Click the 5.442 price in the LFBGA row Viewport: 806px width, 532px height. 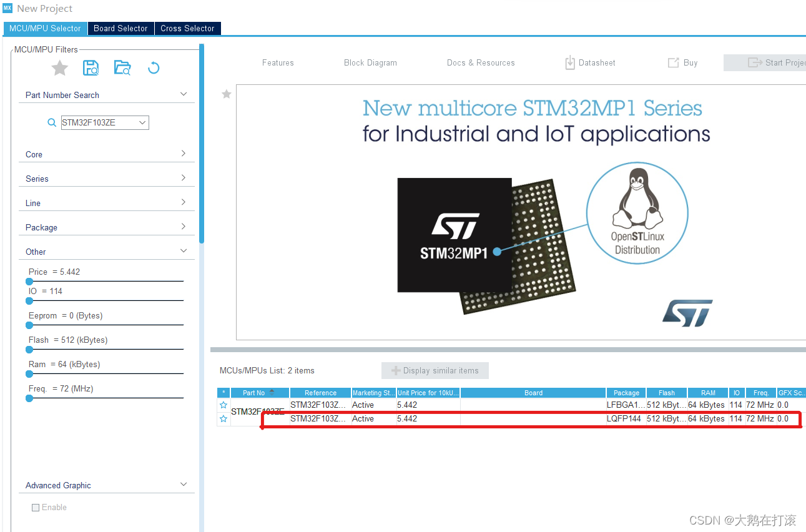(428, 405)
